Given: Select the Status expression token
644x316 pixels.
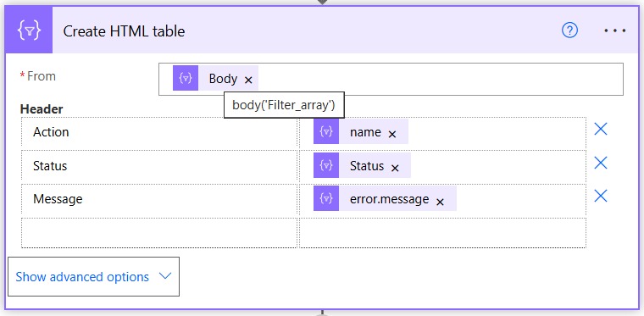Looking at the screenshot, I should point(362,165).
